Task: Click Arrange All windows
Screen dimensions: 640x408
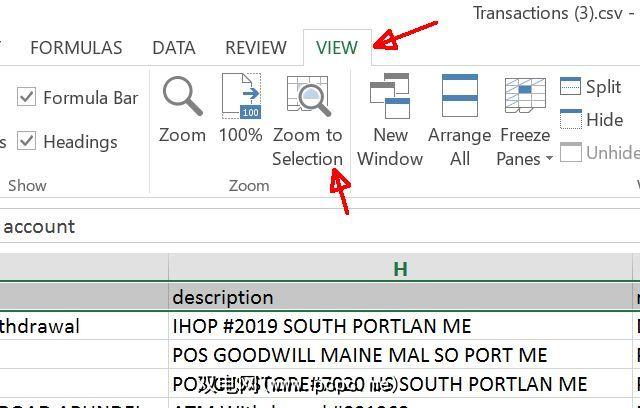Action: coord(460,120)
